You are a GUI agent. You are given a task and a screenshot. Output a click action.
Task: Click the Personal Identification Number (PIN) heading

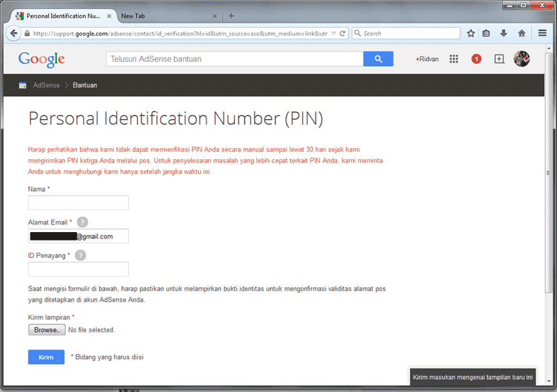176,119
